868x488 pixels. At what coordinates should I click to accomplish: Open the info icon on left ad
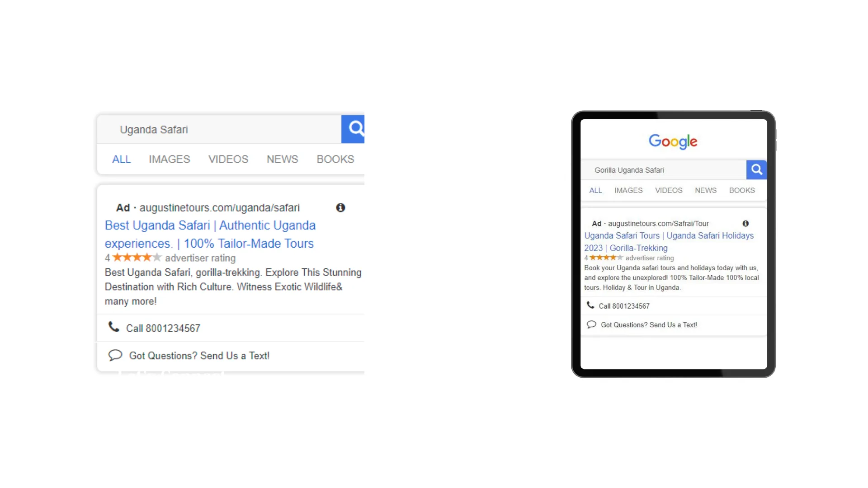pyautogui.click(x=340, y=207)
